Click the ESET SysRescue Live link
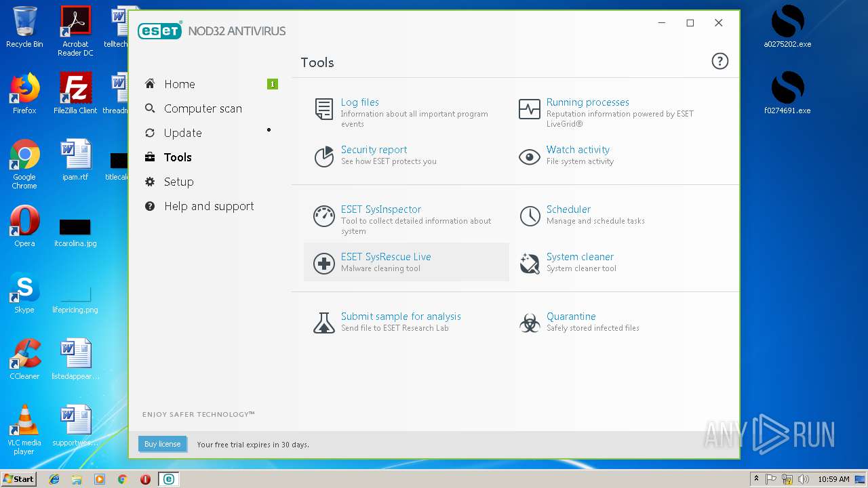 tap(386, 257)
